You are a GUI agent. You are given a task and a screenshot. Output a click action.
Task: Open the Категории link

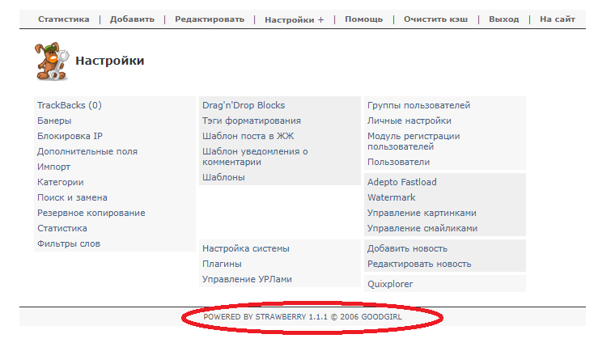(x=61, y=182)
